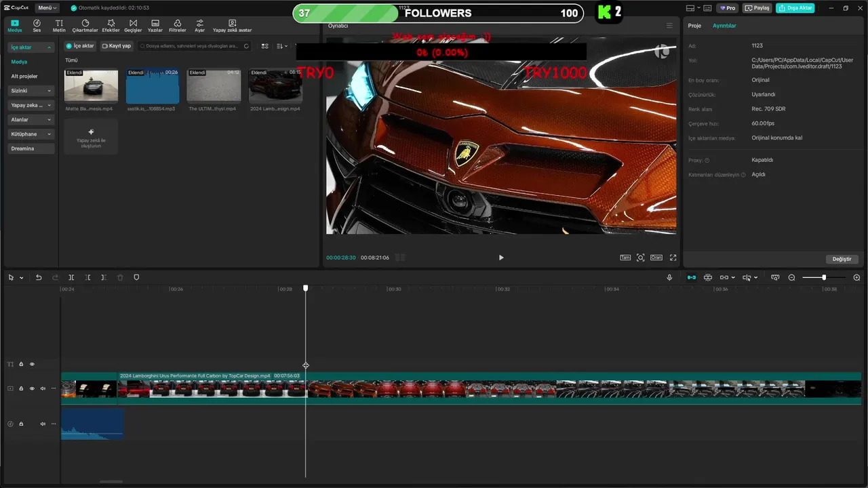
Task: Click the microphone record voiceover icon
Action: pos(669,277)
